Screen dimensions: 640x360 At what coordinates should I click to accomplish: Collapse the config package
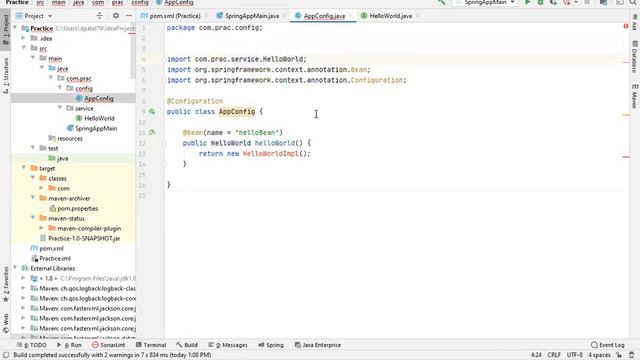click(x=60, y=88)
